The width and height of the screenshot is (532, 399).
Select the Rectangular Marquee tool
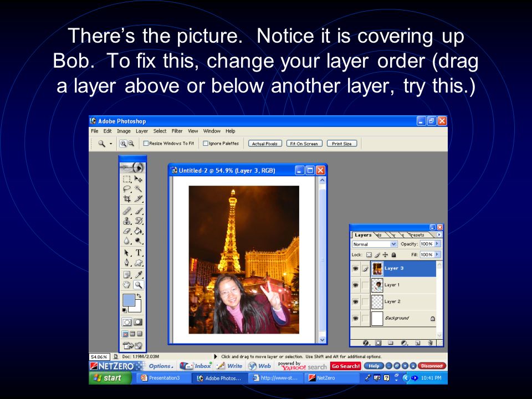pyautogui.click(x=127, y=179)
